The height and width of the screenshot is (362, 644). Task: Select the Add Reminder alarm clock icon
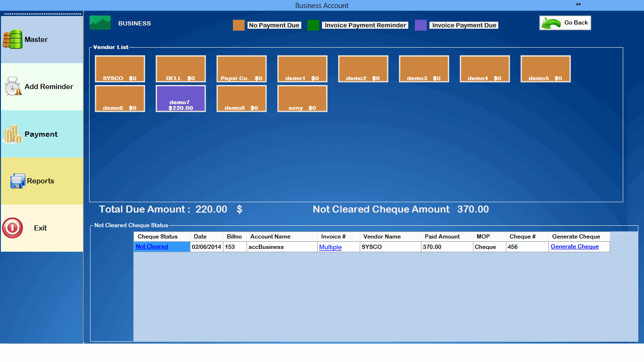pos(12,87)
